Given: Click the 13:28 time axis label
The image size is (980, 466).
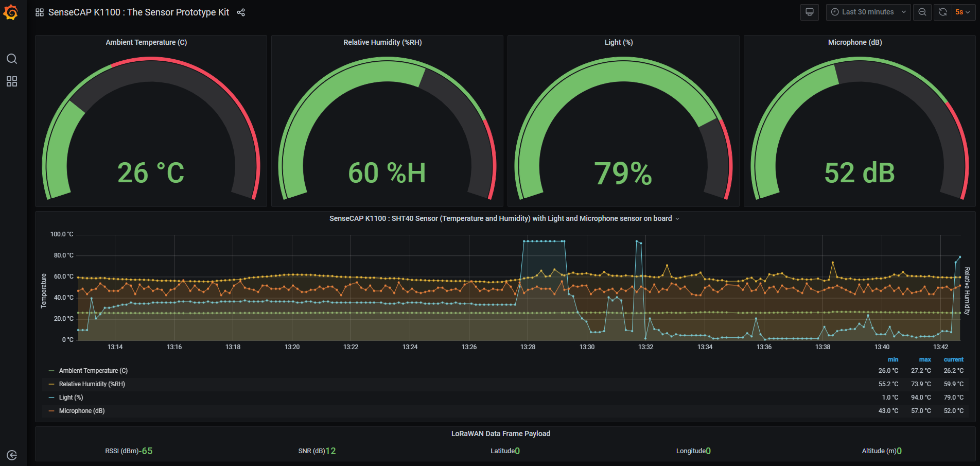Looking at the screenshot, I should tap(528, 347).
